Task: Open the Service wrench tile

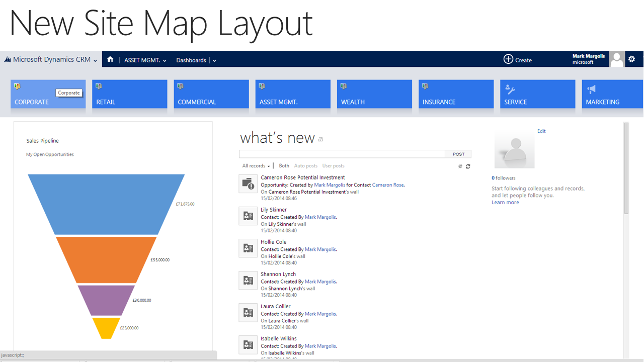Action: coord(537,94)
